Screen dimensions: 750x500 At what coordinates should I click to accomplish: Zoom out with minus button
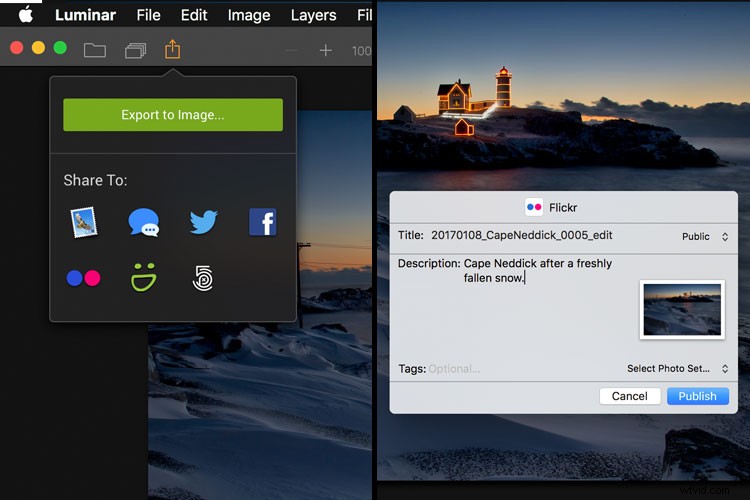(x=291, y=50)
